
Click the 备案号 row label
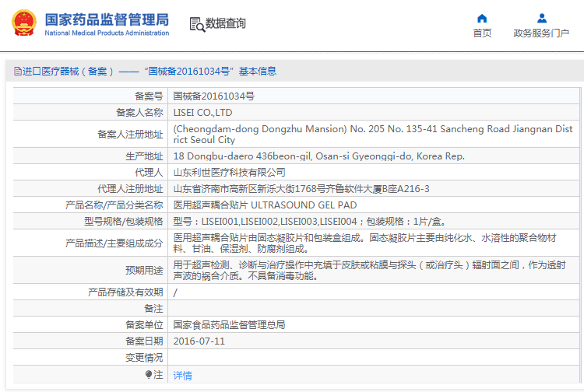tap(149, 96)
